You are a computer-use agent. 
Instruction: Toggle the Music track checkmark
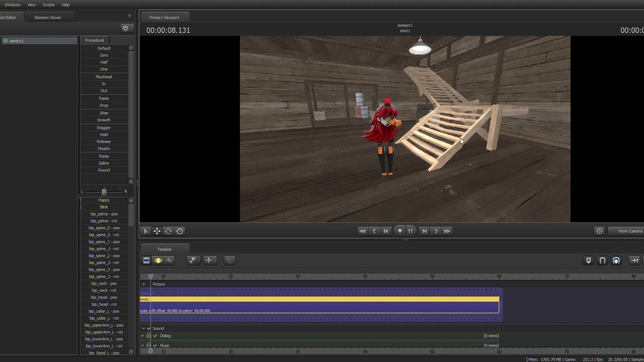pyautogui.click(x=155, y=345)
